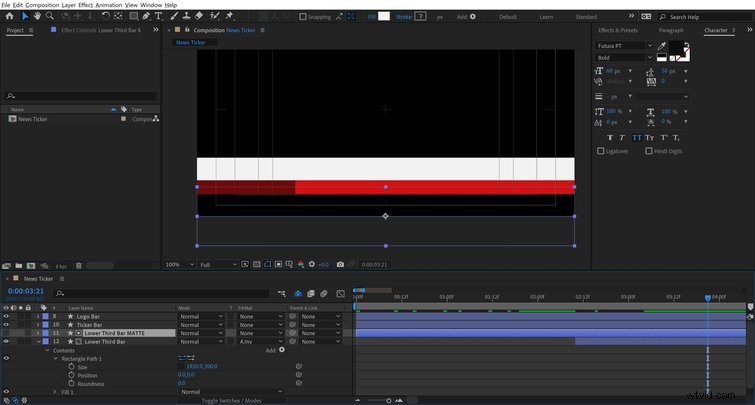755x405 pixels.
Task: Click the Stroke color swatch
Action: pyautogui.click(x=420, y=16)
